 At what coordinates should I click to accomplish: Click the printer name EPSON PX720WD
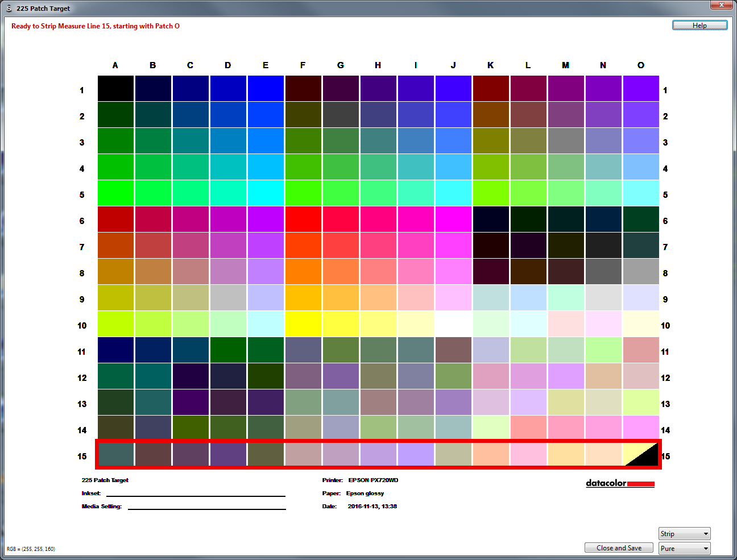coord(373,480)
